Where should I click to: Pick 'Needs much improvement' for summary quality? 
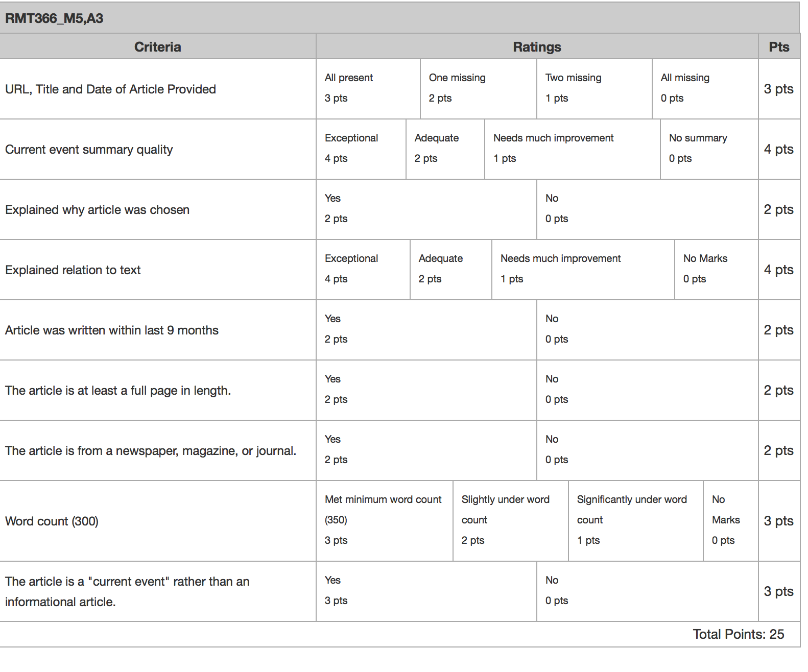(573, 149)
